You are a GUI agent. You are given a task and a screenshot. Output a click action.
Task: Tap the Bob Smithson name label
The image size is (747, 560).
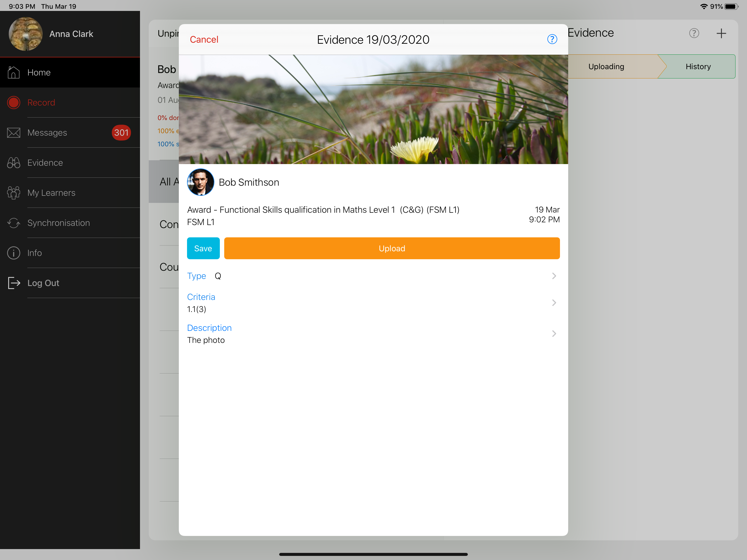(249, 182)
